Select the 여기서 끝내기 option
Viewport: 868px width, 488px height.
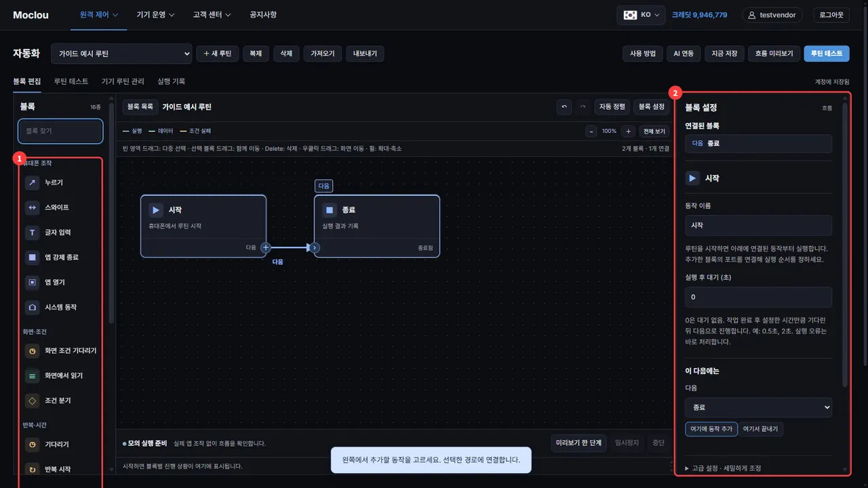(761, 429)
